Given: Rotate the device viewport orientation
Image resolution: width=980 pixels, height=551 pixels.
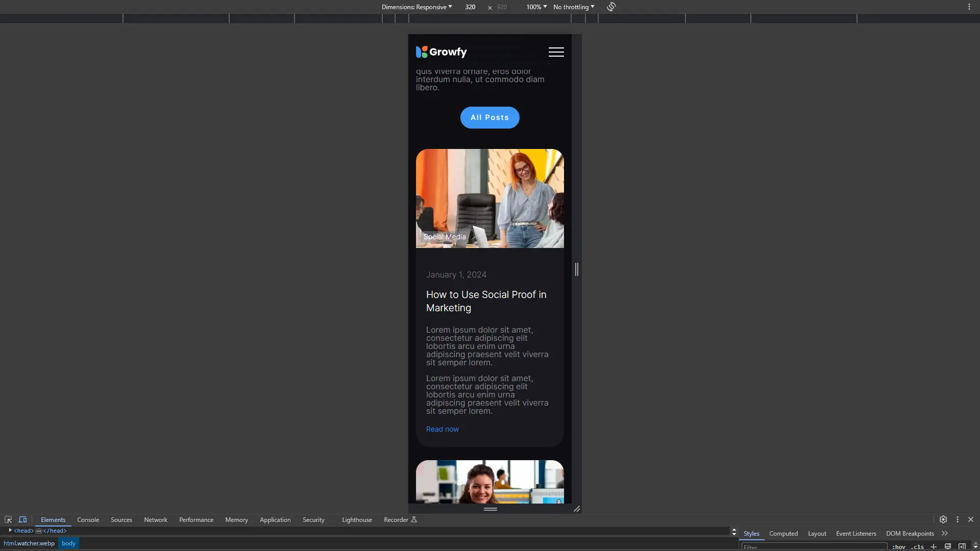Looking at the screenshot, I should click(611, 7).
